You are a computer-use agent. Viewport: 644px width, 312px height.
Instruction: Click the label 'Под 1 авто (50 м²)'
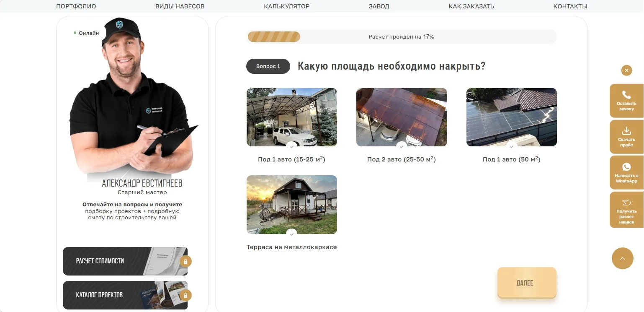tap(512, 159)
